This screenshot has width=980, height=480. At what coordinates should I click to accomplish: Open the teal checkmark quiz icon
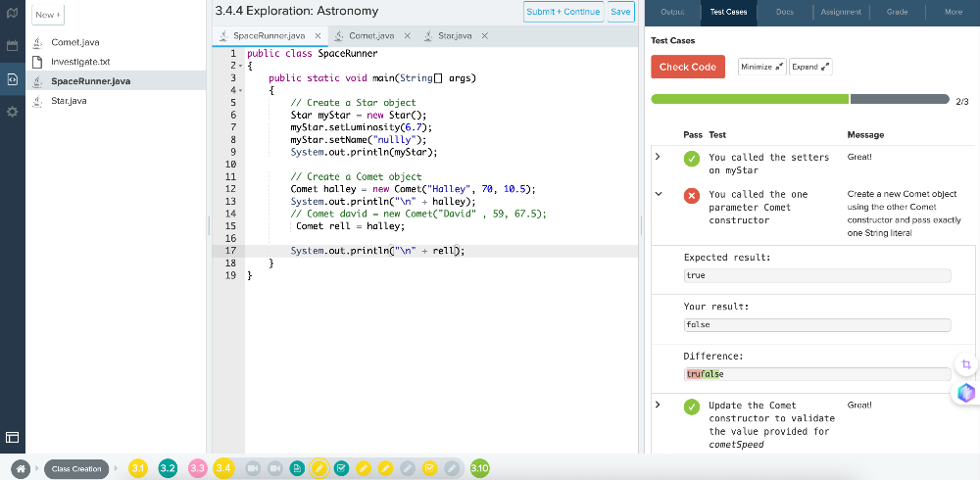coord(341,468)
